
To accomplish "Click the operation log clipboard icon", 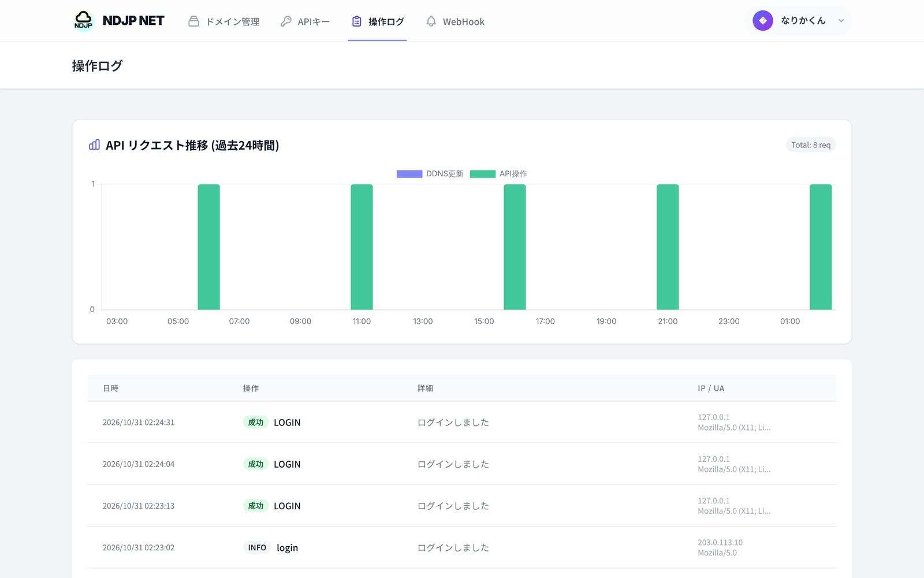I will pyautogui.click(x=357, y=21).
